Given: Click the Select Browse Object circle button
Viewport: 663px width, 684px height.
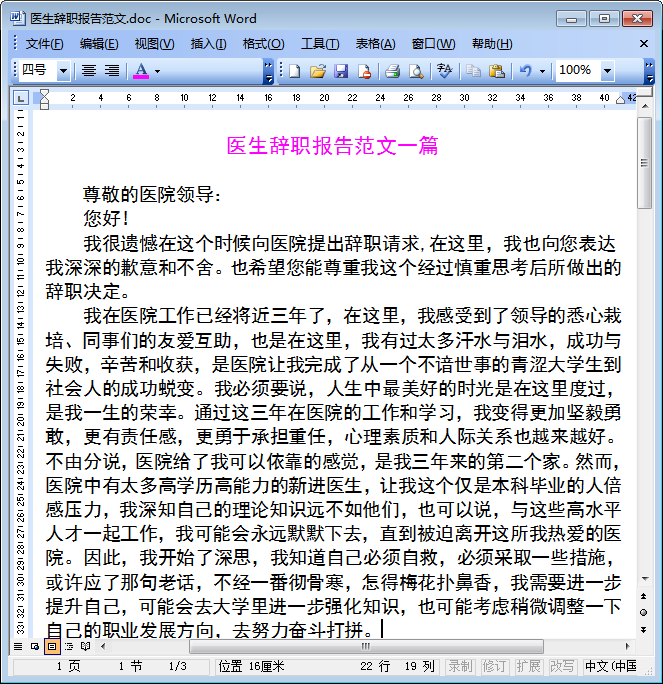Looking at the screenshot, I should [643, 612].
